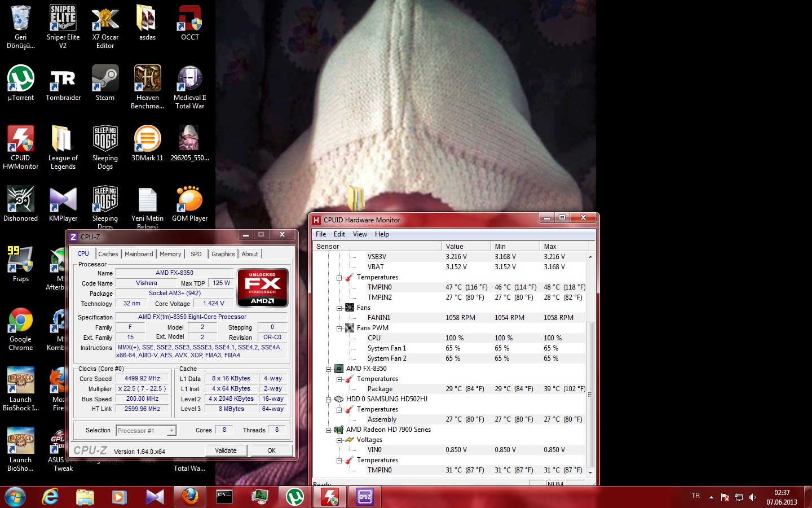Open Firefox from the taskbar
The width and height of the screenshot is (812, 508).
(x=190, y=497)
